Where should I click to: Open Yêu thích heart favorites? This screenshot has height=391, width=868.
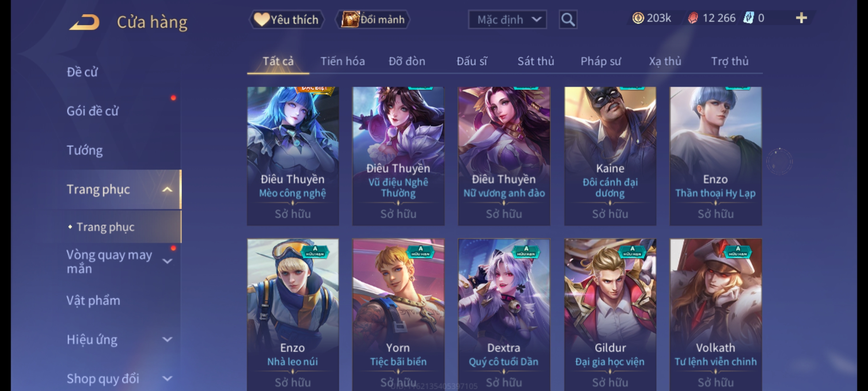tap(286, 19)
